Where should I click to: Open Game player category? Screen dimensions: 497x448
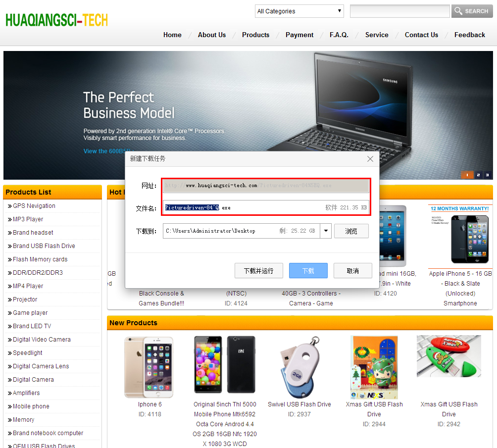click(x=30, y=313)
